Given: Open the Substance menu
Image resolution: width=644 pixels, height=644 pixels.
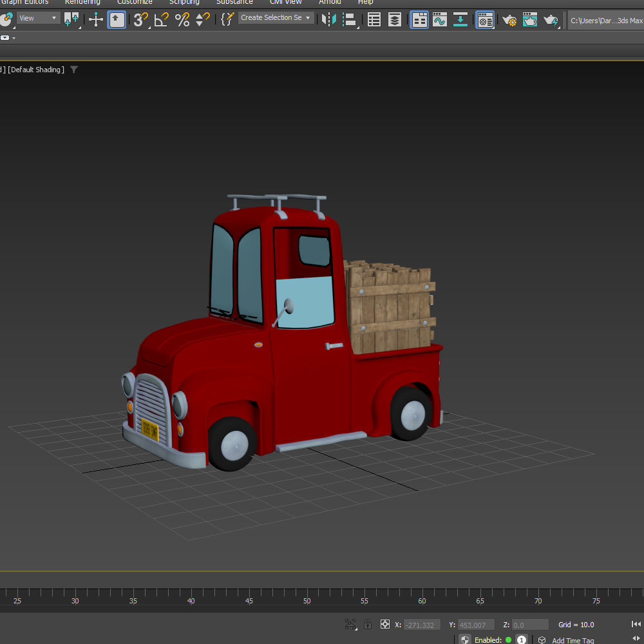Looking at the screenshot, I should click(234, 2).
